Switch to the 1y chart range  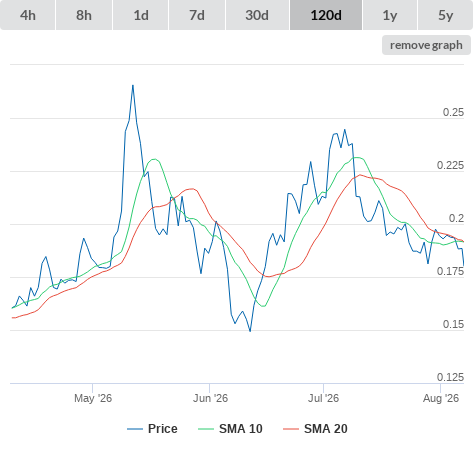tap(390, 15)
